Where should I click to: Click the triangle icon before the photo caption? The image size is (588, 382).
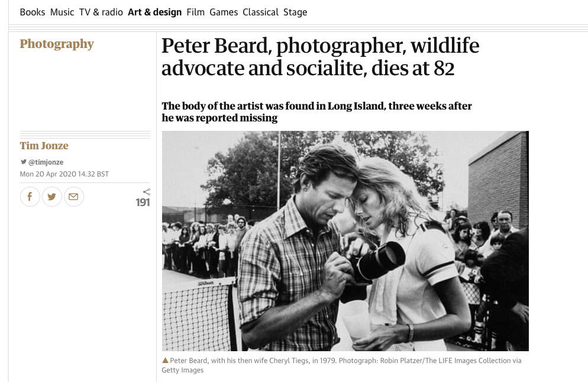click(165, 360)
